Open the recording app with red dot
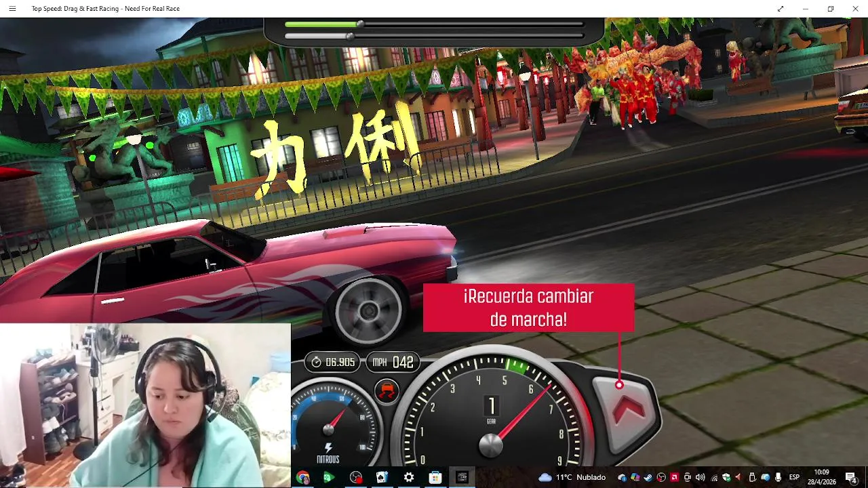Image resolution: width=868 pixels, height=488 pixels. click(x=356, y=478)
